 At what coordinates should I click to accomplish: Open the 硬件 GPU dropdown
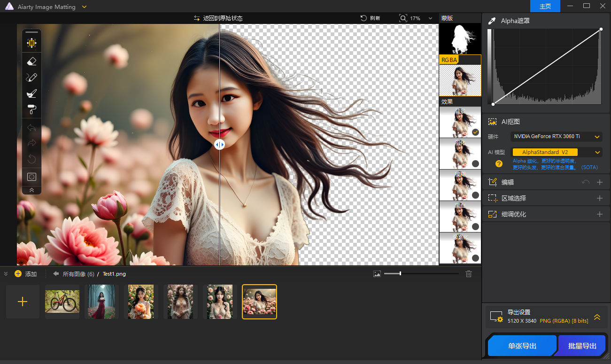coord(556,137)
